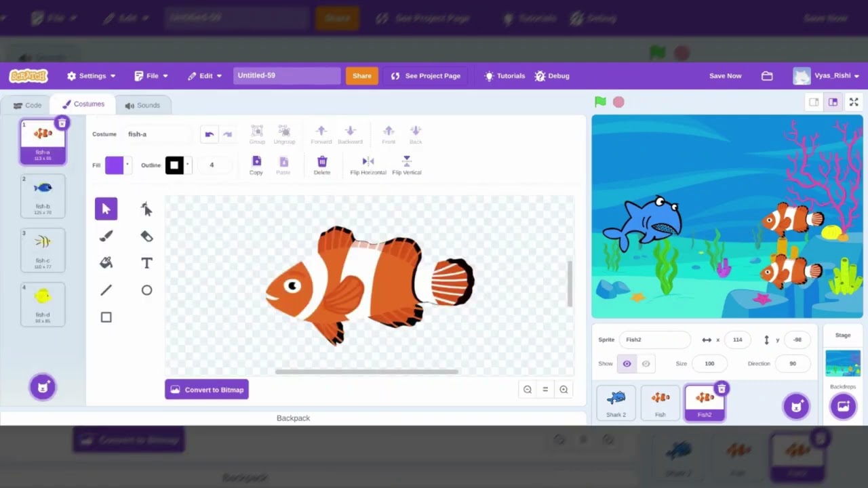Hide the sprite with crossed-eye toggle
The image size is (868, 488).
pos(646,364)
